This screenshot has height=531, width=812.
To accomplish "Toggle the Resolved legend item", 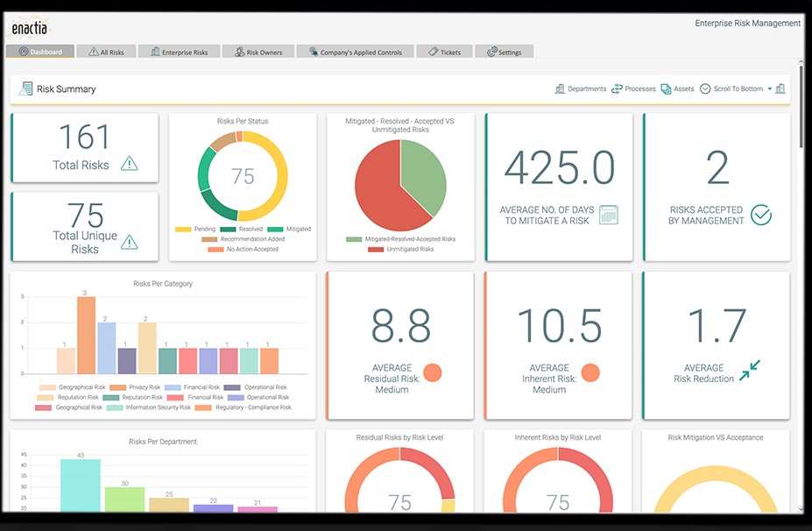I will [x=241, y=229].
